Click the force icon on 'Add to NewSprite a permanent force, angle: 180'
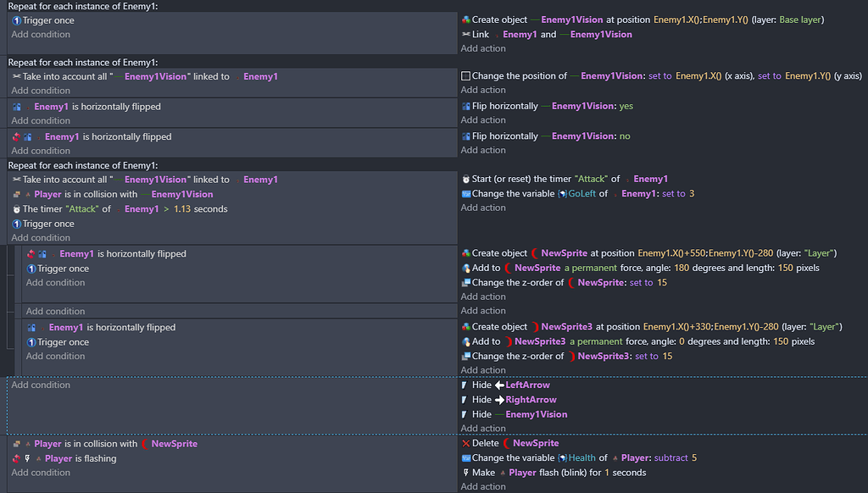Screen dimensions: 868x493 [x=466, y=268]
